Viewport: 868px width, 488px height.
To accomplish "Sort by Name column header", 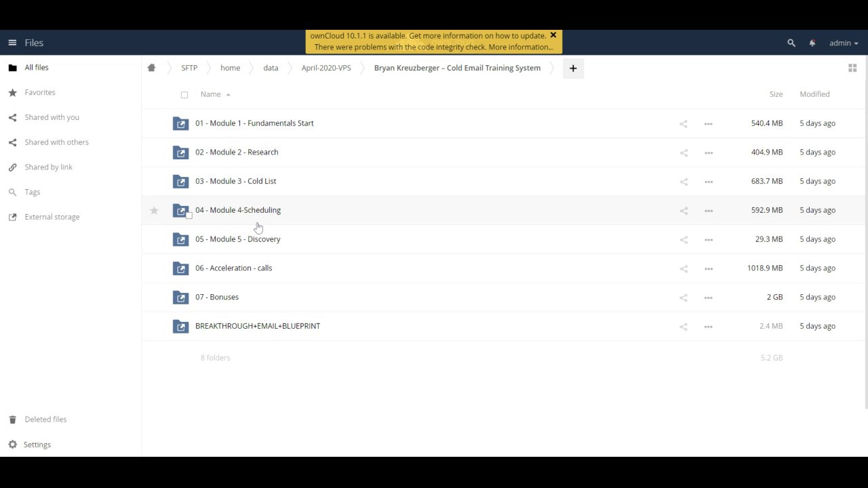I will [x=211, y=94].
